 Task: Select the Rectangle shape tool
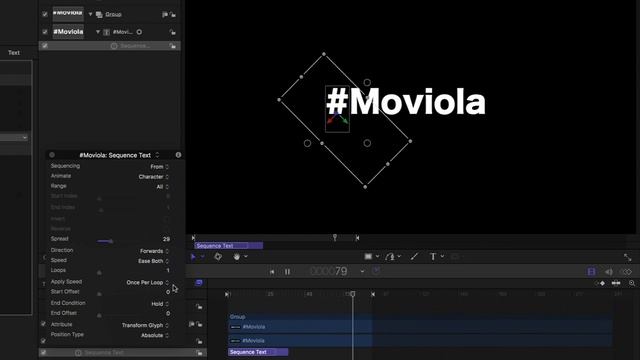(368, 257)
